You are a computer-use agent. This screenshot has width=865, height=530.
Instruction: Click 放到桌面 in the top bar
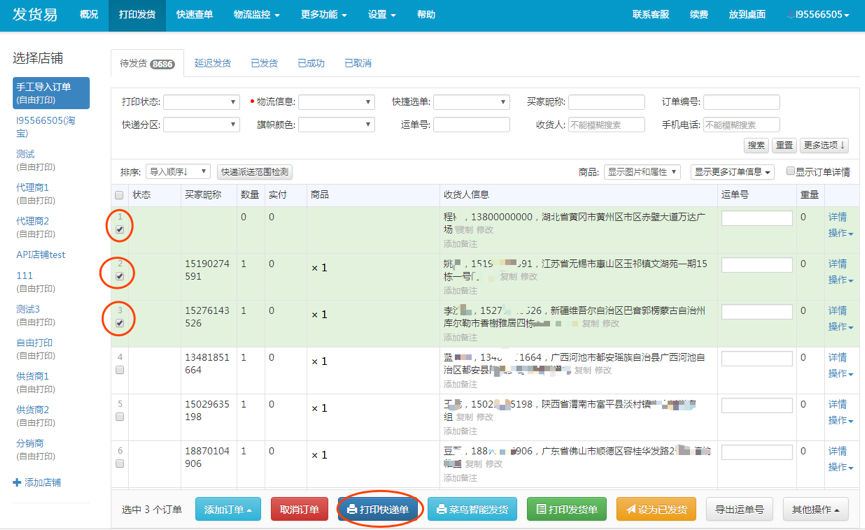747,15
